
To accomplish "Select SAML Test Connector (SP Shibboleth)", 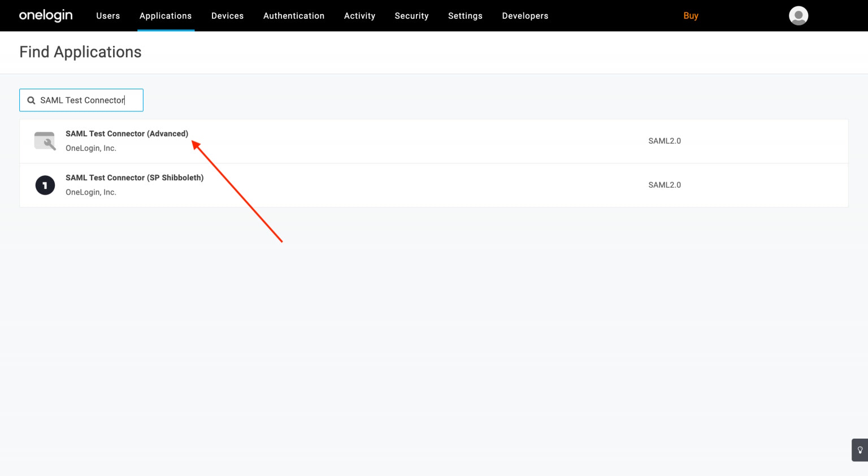I will [x=134, y=178].
